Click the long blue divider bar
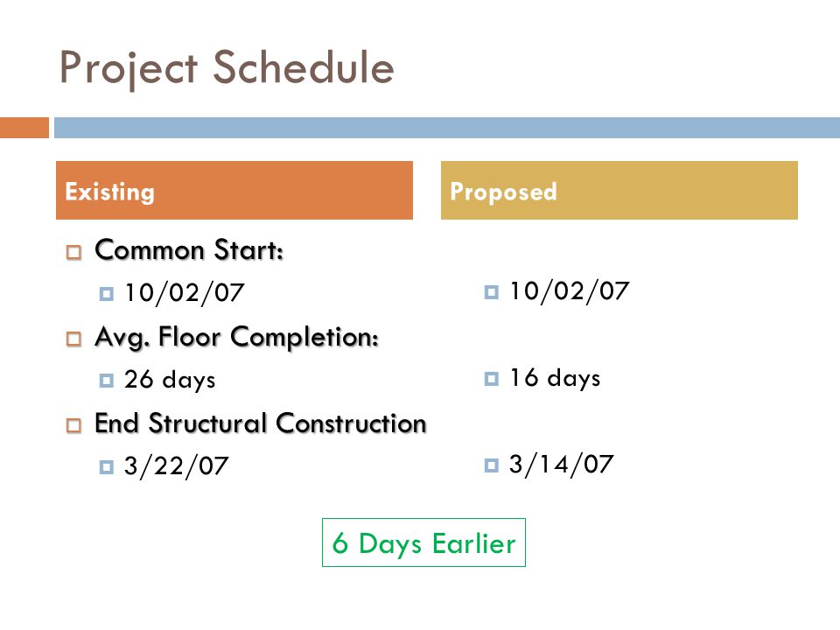 (x=447, y=128)
